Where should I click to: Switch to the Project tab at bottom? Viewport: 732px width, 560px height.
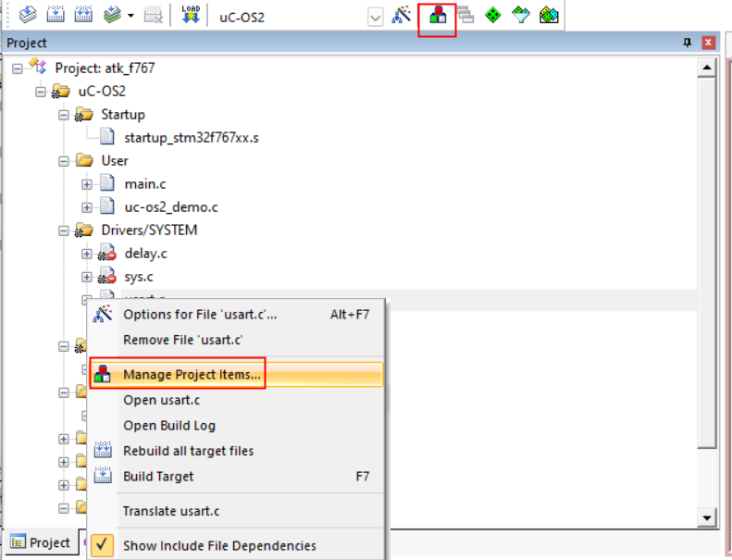pyautogui.click(x=41, y=542)
